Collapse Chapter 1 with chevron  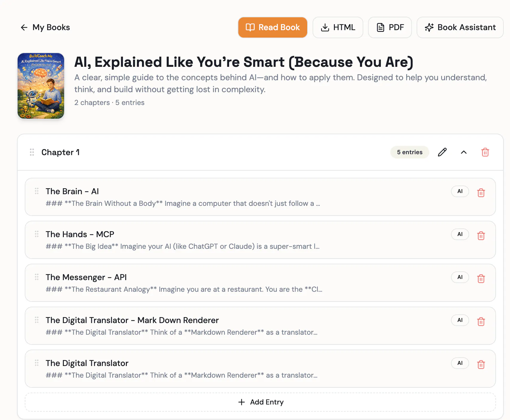(x=463, y=152)
